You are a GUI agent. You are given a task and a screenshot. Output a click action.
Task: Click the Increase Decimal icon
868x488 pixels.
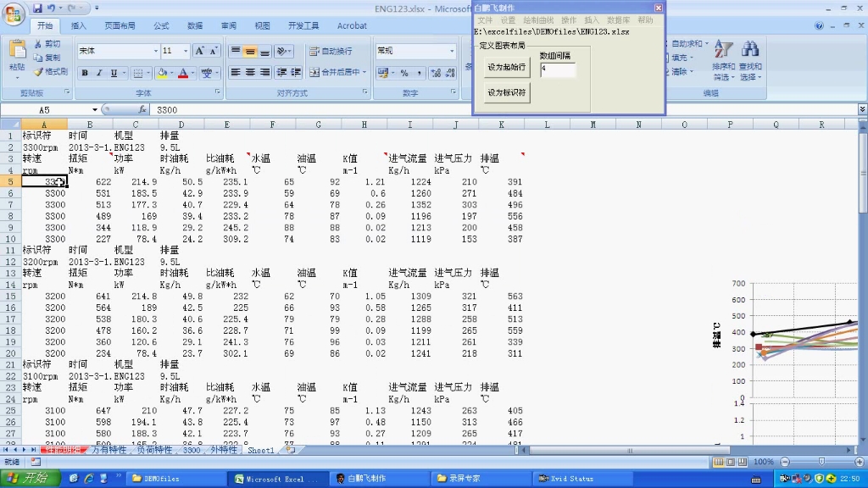click(x=435, y=71)
